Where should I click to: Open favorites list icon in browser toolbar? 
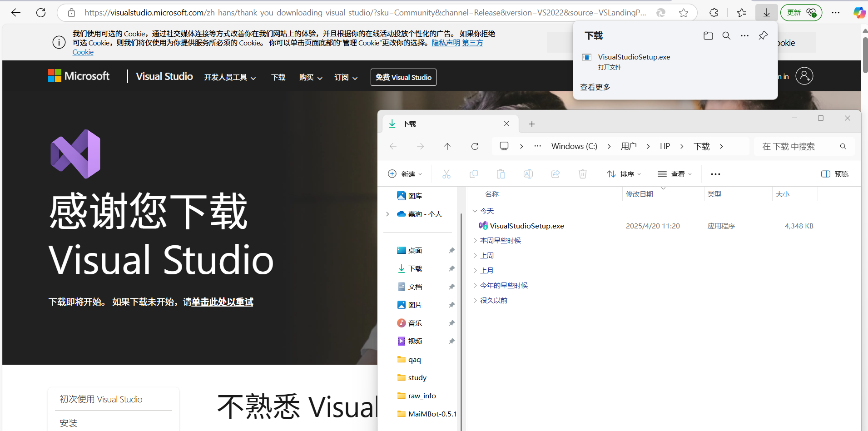point(742,13)
